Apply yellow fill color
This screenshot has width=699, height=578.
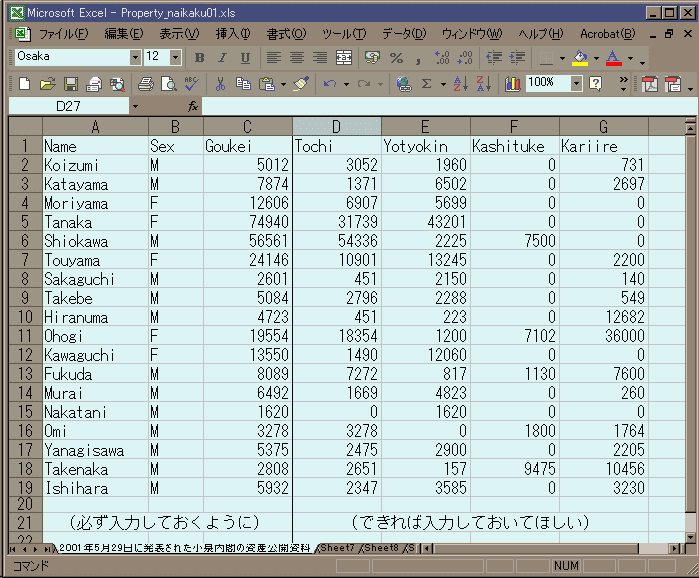click(580, 58)
